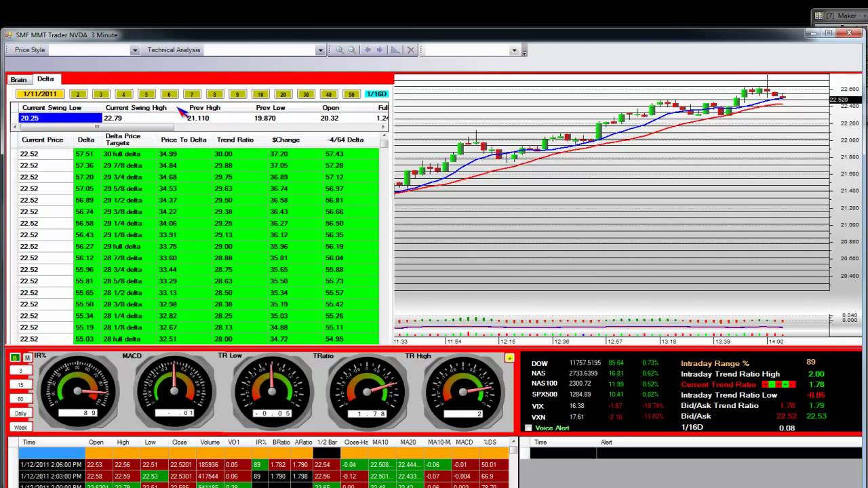Click the TR Low gauge dial

point(271,390)
